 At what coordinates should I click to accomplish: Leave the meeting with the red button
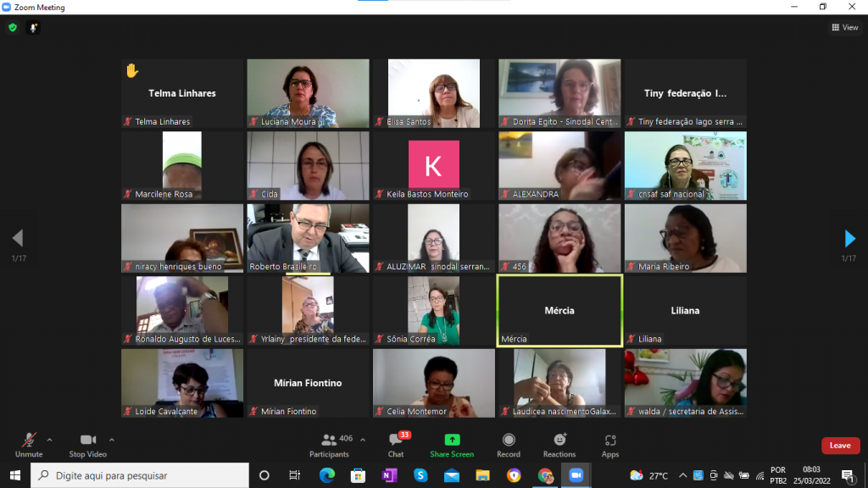[x=840, y=446]
